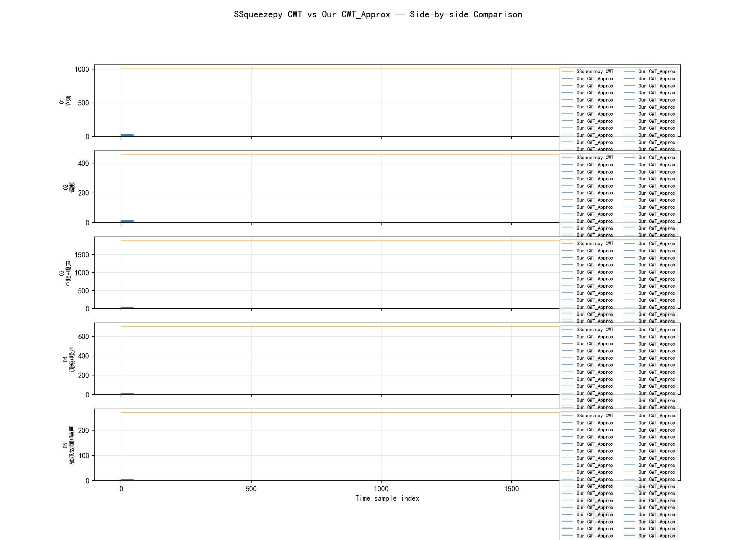756x540 pixels.
Task: Select the 05 轴承故障+噪声 y-axis label
Action: tap(69, 445)
